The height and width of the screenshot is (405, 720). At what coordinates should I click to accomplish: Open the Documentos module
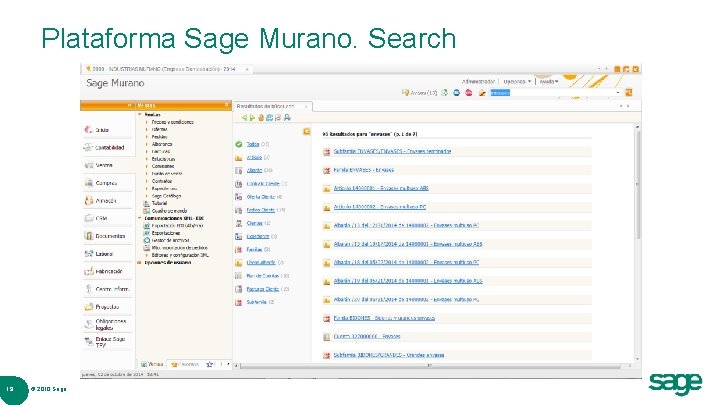click(x=105, y=236)
